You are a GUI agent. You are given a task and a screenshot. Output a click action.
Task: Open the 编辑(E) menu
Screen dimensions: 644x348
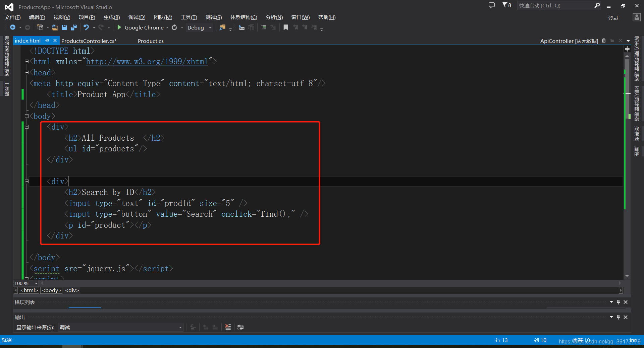(x=37, y=17)
